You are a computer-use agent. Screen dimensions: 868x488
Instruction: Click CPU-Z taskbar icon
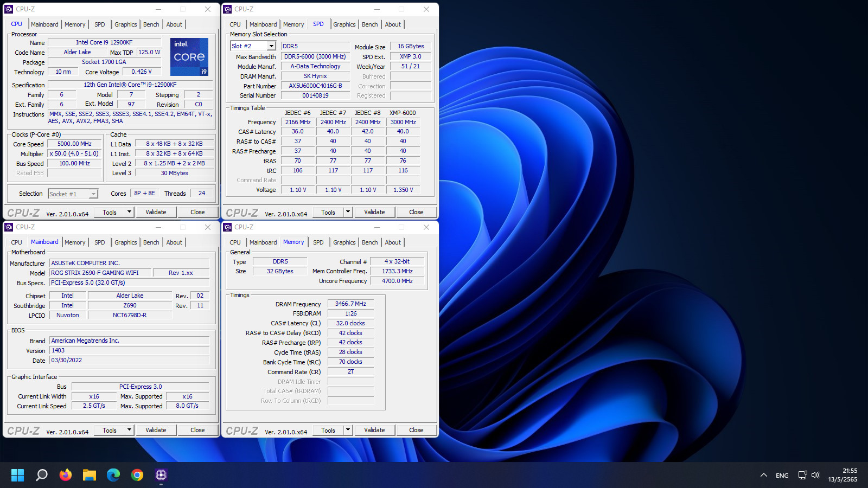point(161,475)
